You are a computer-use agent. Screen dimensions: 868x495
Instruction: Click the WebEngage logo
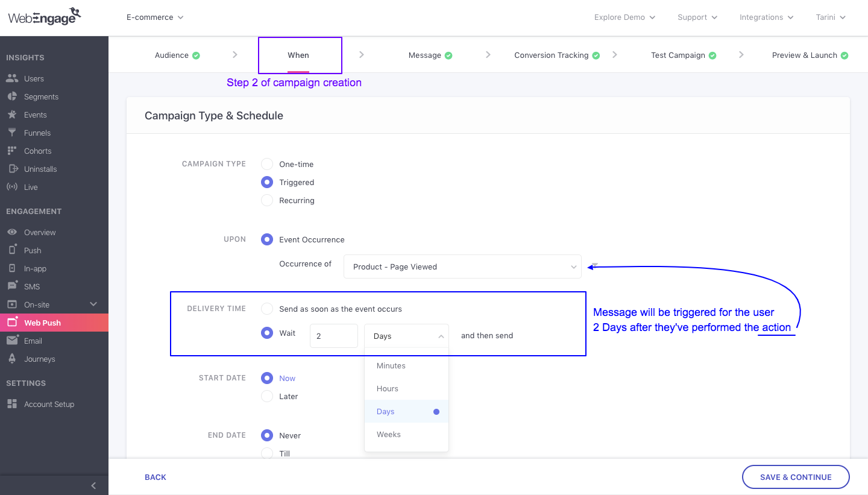click(x=44, y=16)
